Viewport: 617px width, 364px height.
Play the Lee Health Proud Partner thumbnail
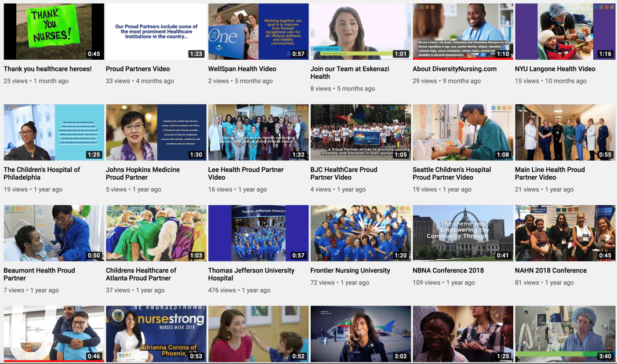pyautogui.click(x=259, y=132)
